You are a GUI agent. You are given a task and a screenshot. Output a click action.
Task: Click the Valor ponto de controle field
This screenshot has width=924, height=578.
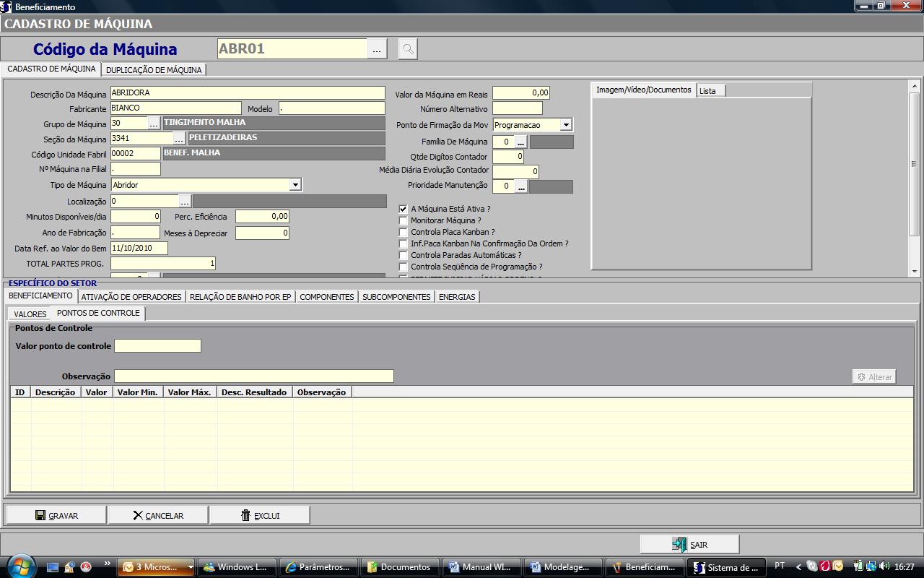(157, 346)
